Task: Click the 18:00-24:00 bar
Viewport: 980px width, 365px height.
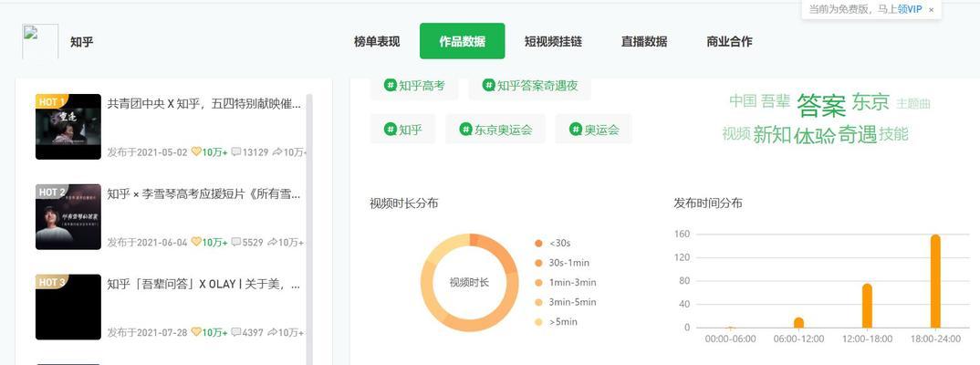Action: [x=935, y=281]
